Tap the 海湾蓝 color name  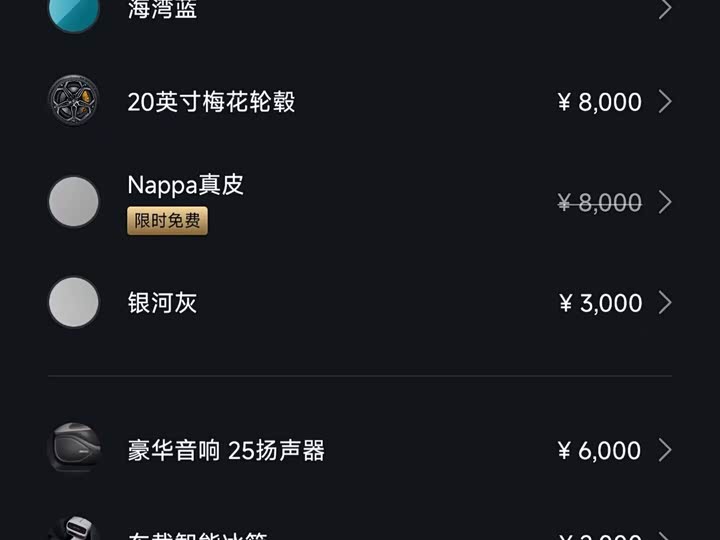(162, 10)
